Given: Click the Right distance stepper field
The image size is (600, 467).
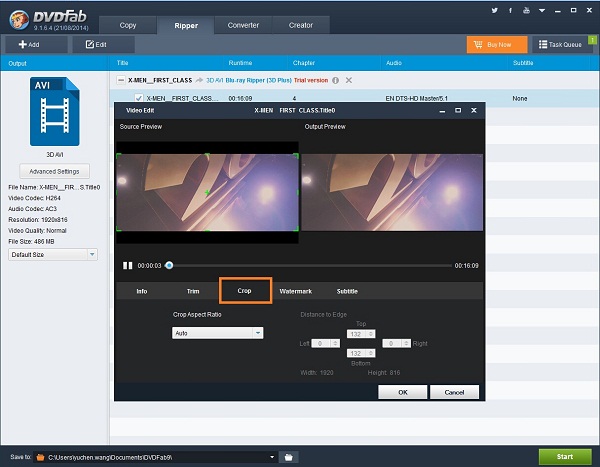Looking at the screenshot, I should pos(396,343).
